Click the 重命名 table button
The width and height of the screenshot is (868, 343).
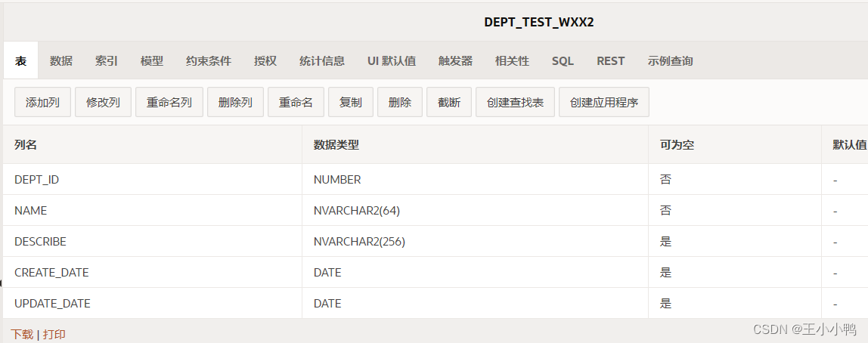tap(296, 102)
